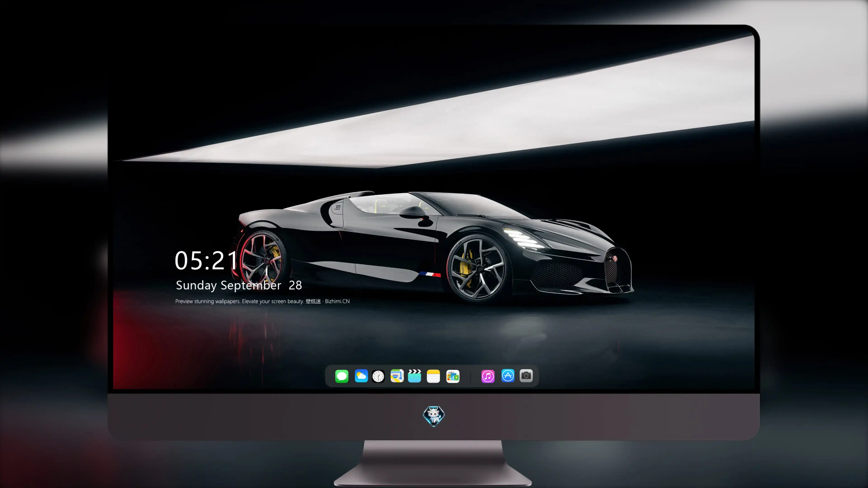The image size is (868, 488).
Task: Open the wallpaper gallery app icon
Action: [453, 376]
